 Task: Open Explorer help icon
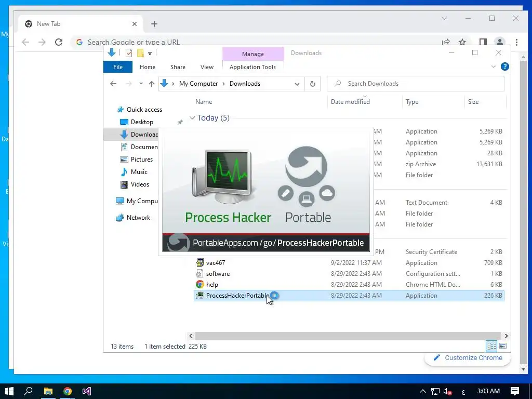tap(505, 67)
